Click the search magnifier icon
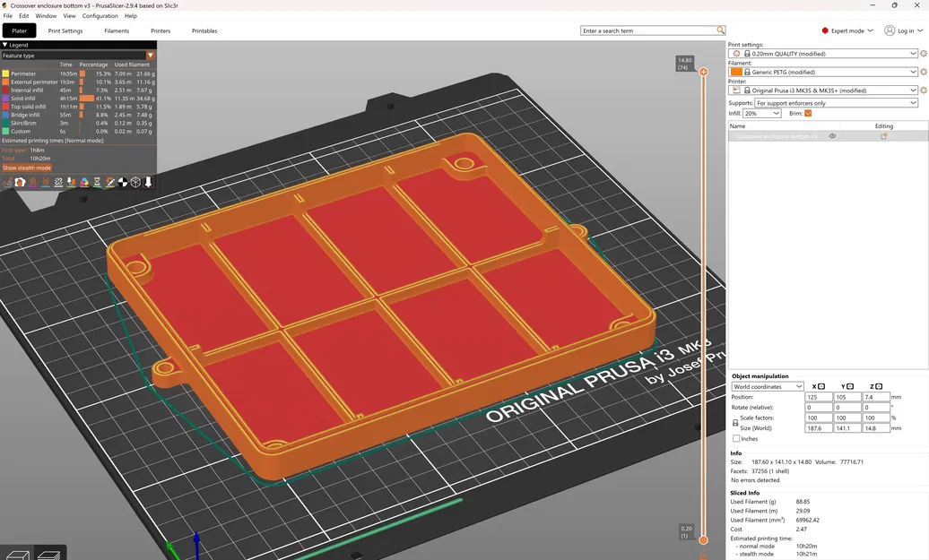The image size is (929, 560). pos(720,30)
